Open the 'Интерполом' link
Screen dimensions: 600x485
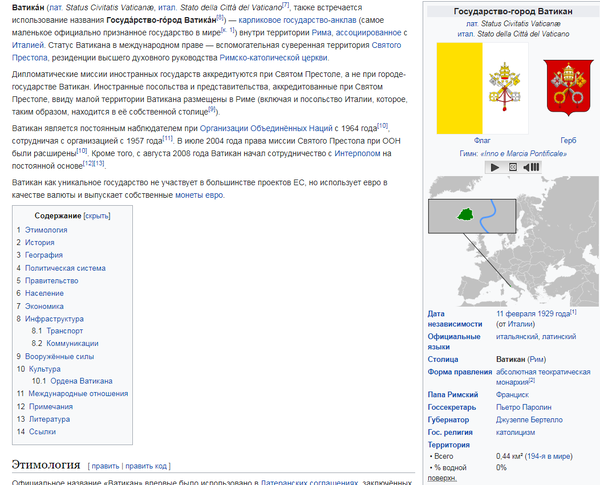click(357, 154)
